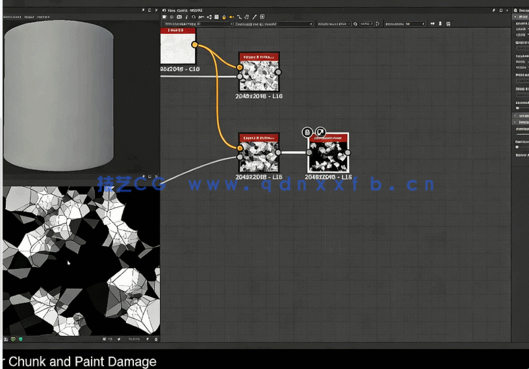
Task: Open the third menu in the 3D view menu bar
Action: [43, 17]
